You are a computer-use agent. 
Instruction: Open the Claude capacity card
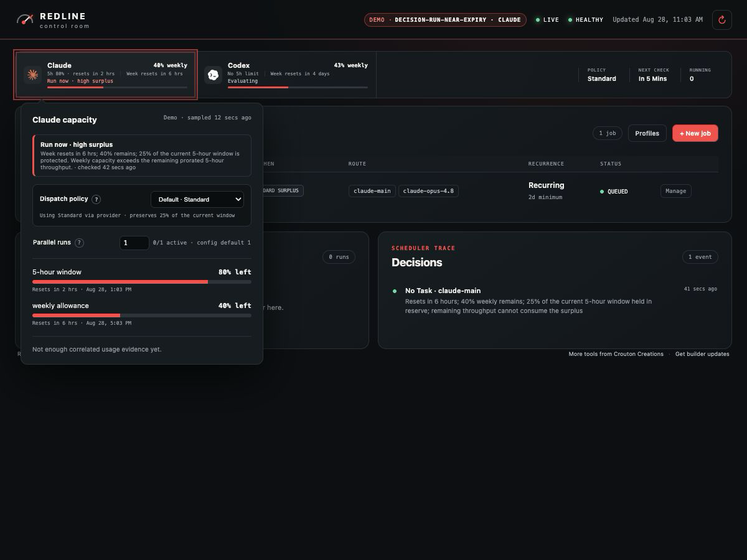106,75
